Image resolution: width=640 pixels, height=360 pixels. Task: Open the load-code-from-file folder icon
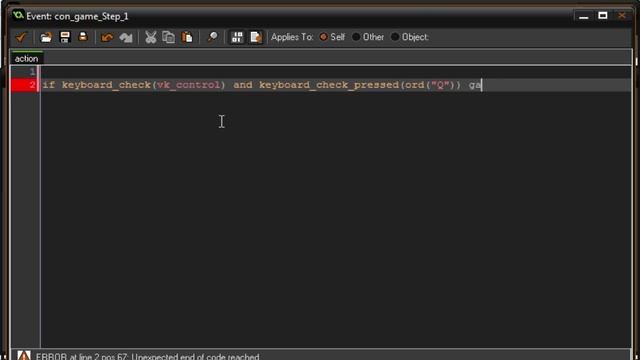click(x=46, y=37)
